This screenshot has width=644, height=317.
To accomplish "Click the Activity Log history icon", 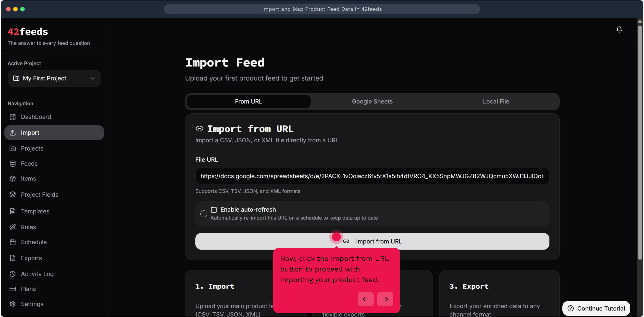I will pos(13,274).
